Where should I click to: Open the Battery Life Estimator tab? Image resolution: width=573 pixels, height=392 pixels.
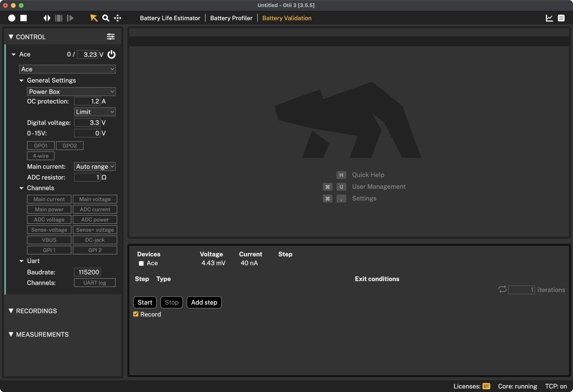(170, 18)
